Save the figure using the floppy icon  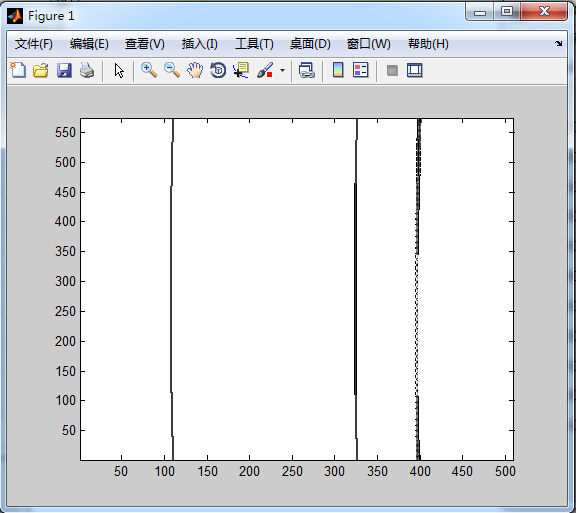click(64, 70)
